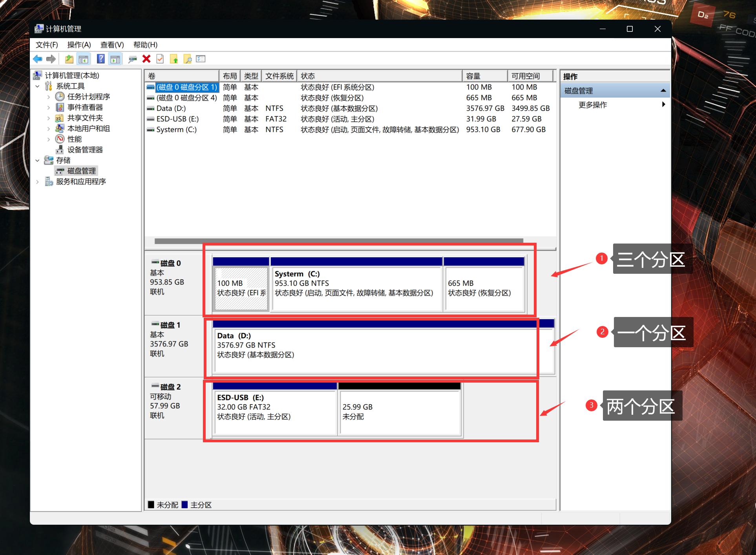
Task: Click the Up One Level folder icon
Action: pos(69,59)
